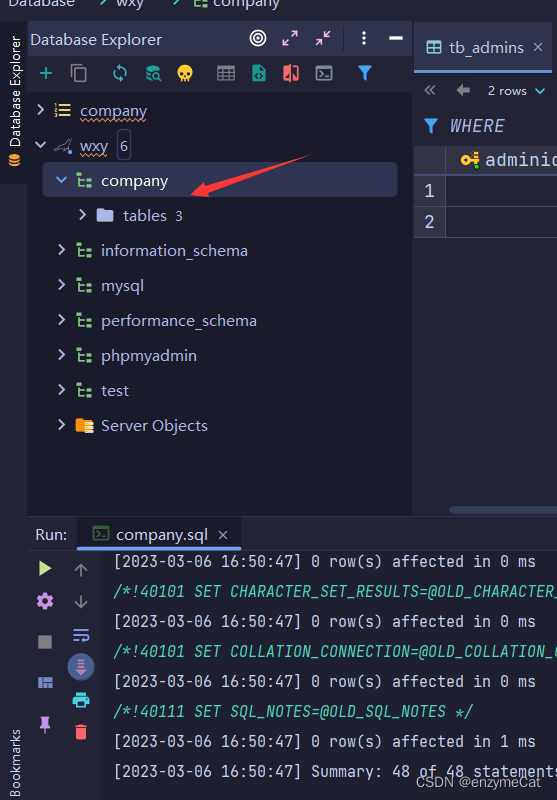Open the Bookmarks side tab
557x800 pixels.
pos(15,763)
